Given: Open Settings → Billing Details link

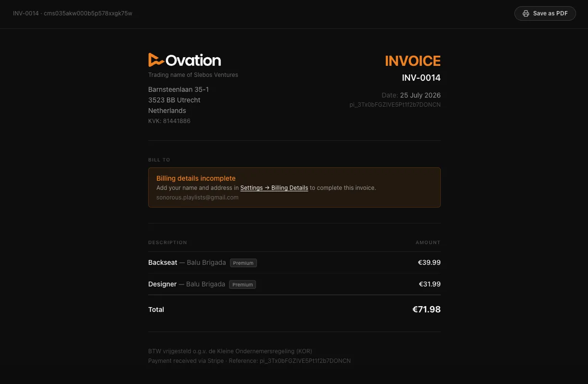Looking at the screenshot, I should pos(274,188).
